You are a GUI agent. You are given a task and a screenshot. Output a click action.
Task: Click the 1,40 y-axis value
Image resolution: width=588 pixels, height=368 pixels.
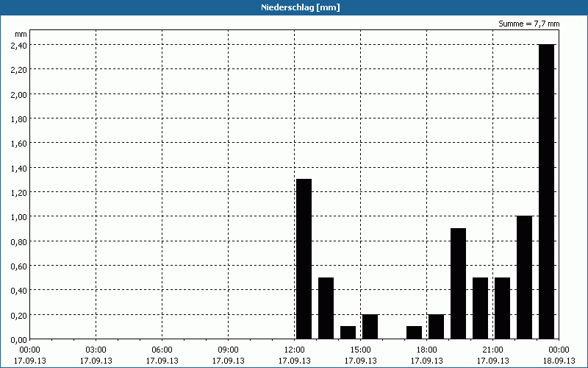tap(19, 168)
